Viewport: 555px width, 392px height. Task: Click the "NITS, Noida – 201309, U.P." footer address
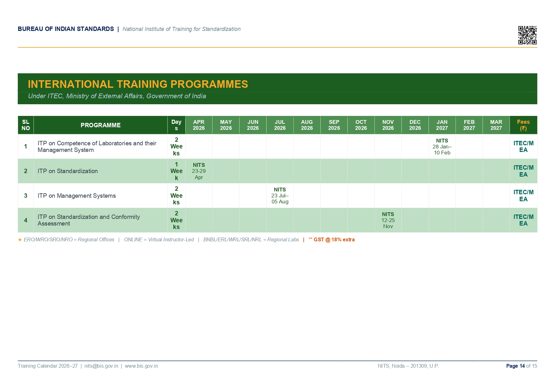pyautogui.click(x=408, y=366)
